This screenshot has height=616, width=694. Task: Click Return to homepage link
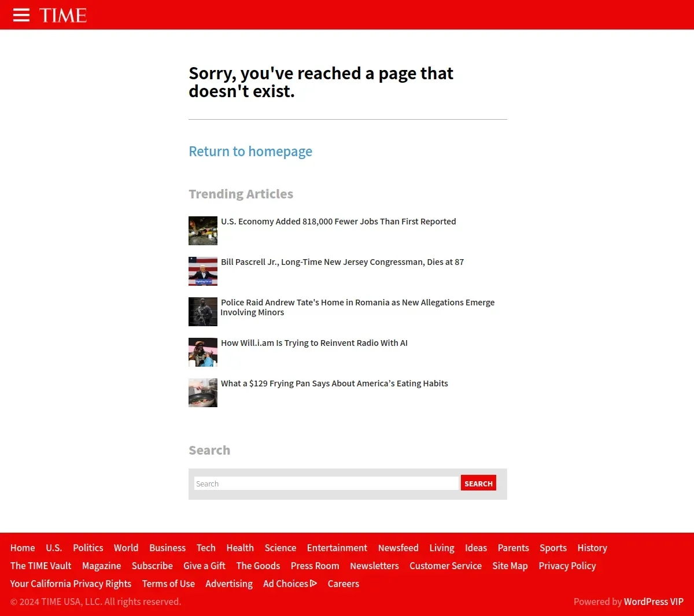tap(250, 152)
